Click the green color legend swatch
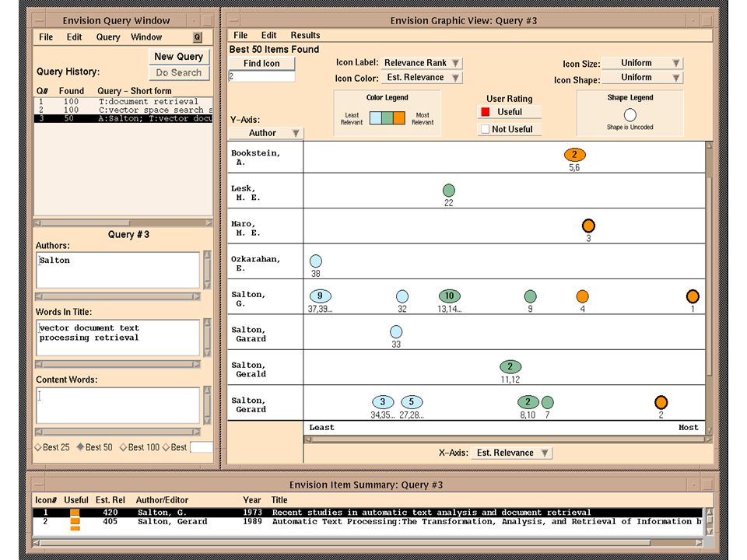 tap(388, 117)
